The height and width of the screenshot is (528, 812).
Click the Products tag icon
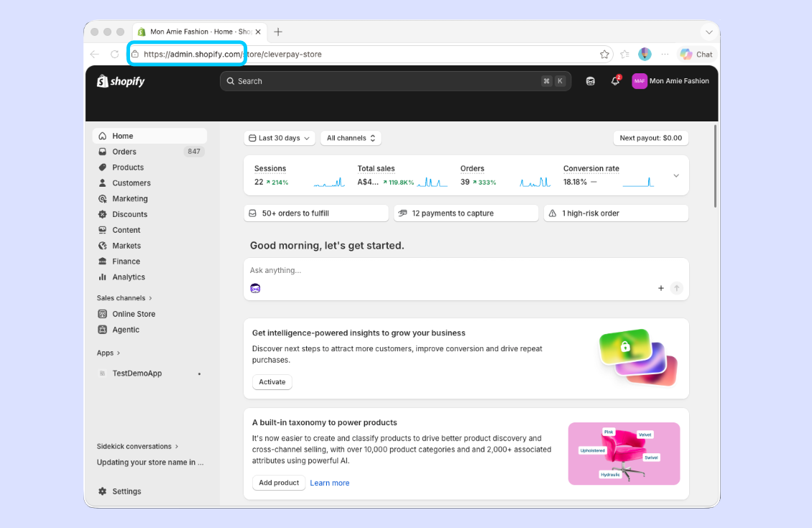click(103, 167)
